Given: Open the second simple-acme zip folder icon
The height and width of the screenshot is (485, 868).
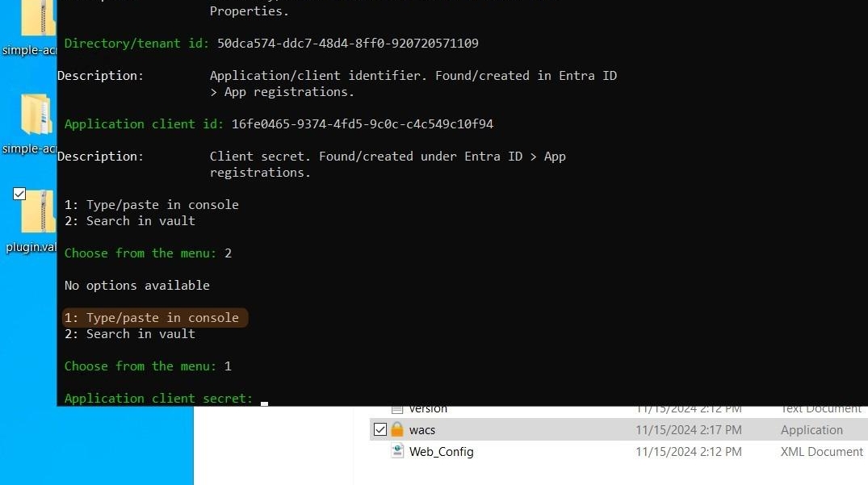Looking at the screenshot, I should click(38, 115).
